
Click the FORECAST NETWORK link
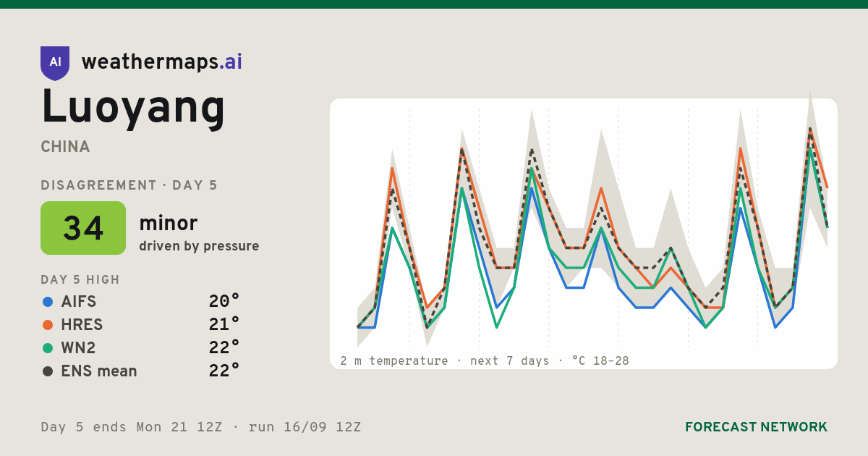tap(756, 427)
